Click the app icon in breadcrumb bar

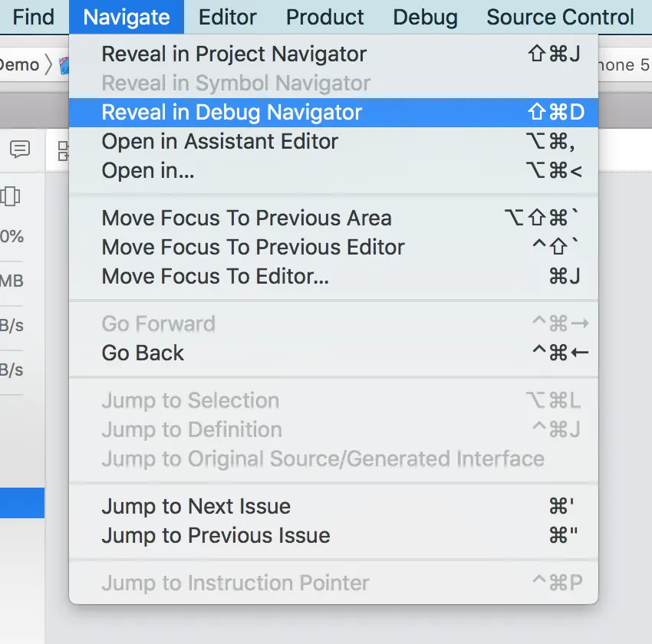pyautogui.click(x=64, y=66)
